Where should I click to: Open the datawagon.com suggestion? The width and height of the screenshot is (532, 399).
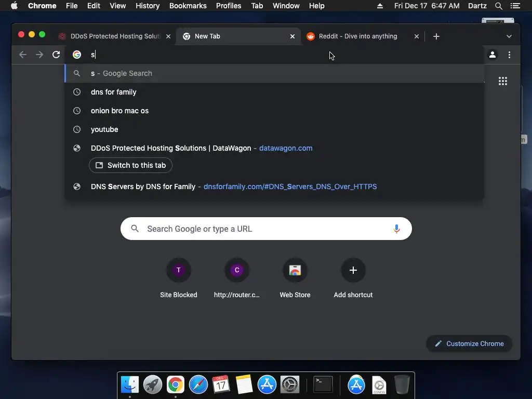[x=274, y=148]
